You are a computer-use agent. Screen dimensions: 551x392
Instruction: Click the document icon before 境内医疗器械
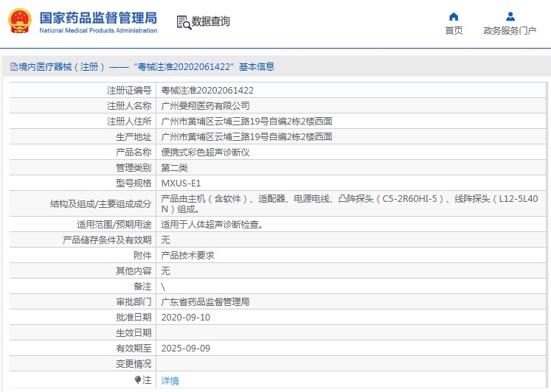(14, 66)
